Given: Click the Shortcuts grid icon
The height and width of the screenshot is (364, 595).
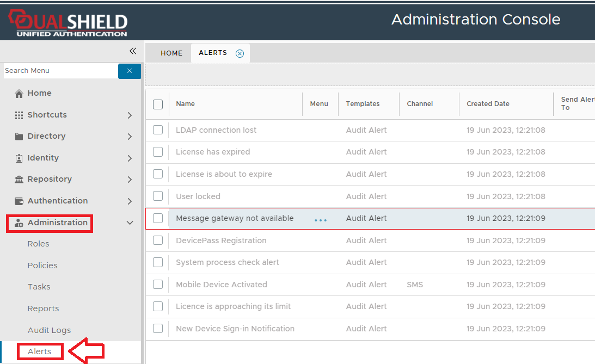Looking at the screenshot, I should coord(19,115).
